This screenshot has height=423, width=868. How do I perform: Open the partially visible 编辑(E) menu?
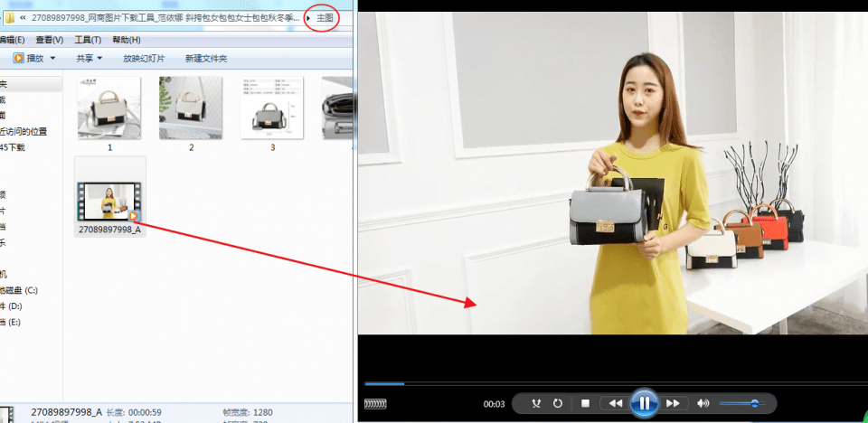[x=12, y=40]
